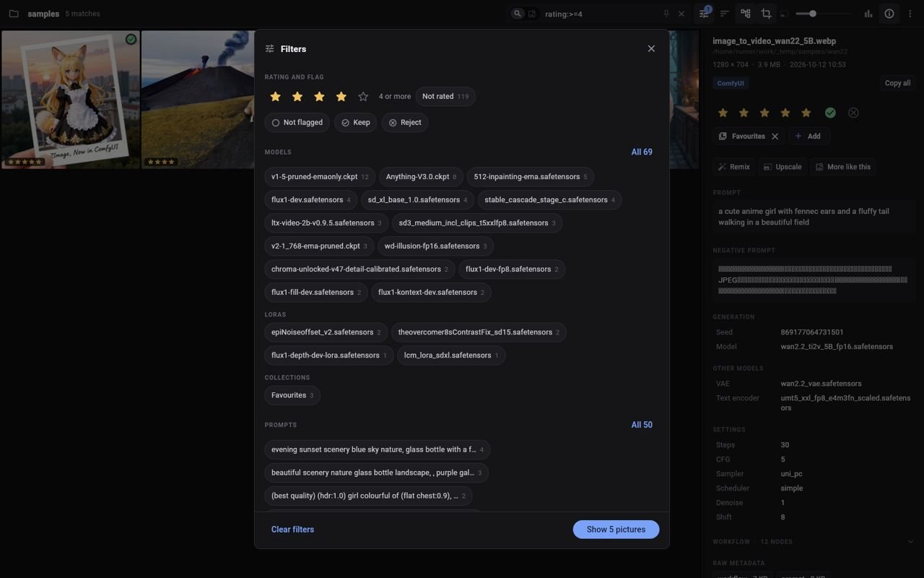Click Clear filters
This screenshot has height=578, width=924.
292,530
